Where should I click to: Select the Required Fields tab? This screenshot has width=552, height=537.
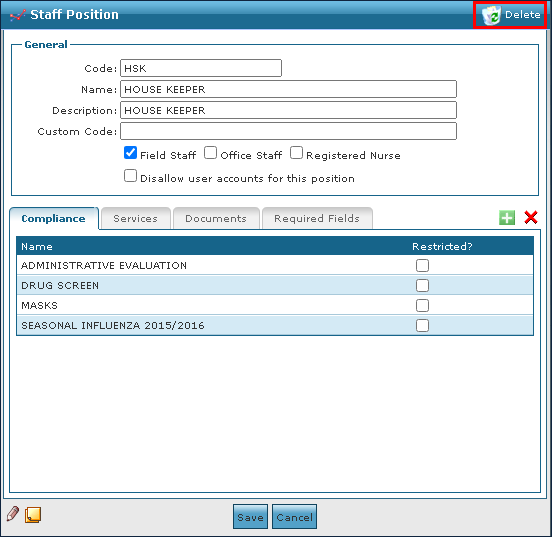pos(317,218)
